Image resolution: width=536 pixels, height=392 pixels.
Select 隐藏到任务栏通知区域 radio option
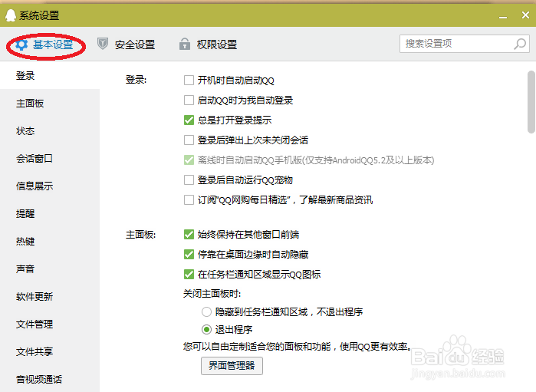(206, 312)
